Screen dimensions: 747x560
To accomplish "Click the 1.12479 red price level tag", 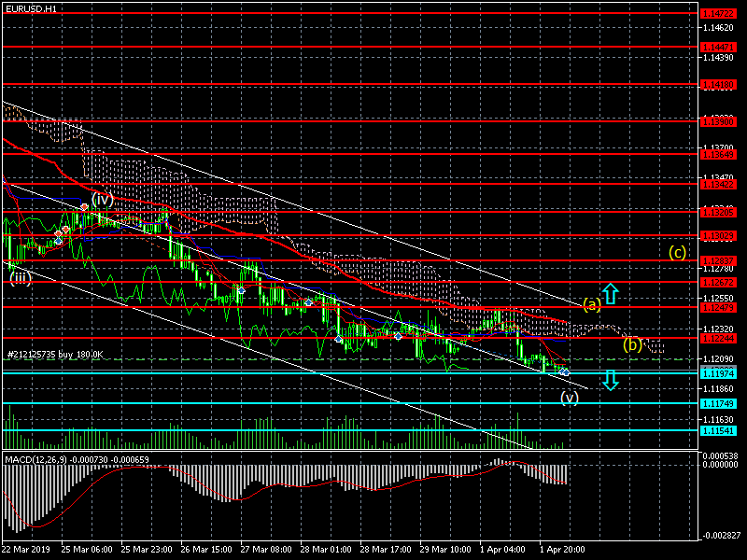I will tap(718, 307).
